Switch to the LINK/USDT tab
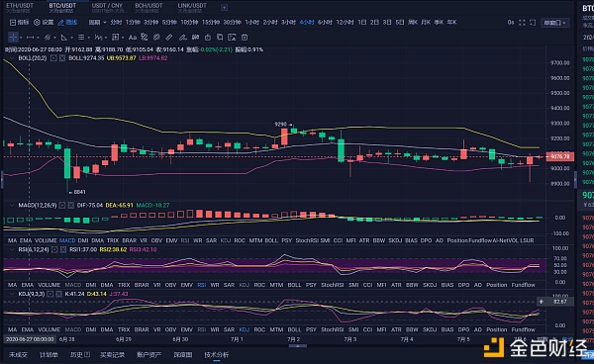The height and width of the screenshot is (364, 594). 192,7
